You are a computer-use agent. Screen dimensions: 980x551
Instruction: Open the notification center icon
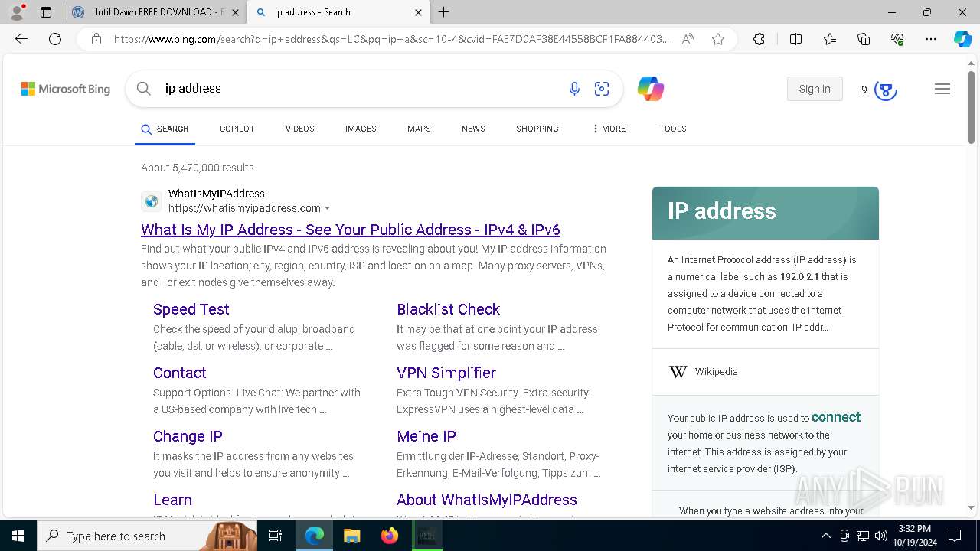pyautogui.click(x=955, y=536)
